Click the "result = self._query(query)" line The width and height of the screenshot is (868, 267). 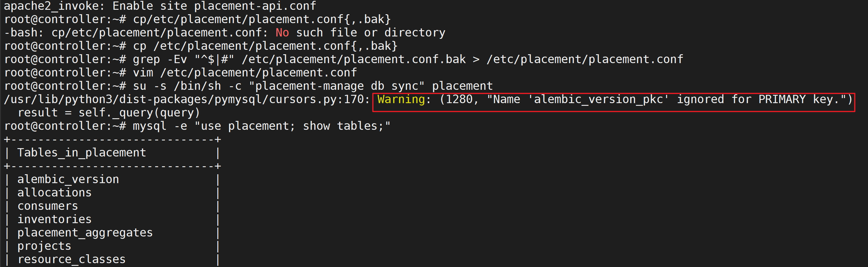[x=109, y=113]
